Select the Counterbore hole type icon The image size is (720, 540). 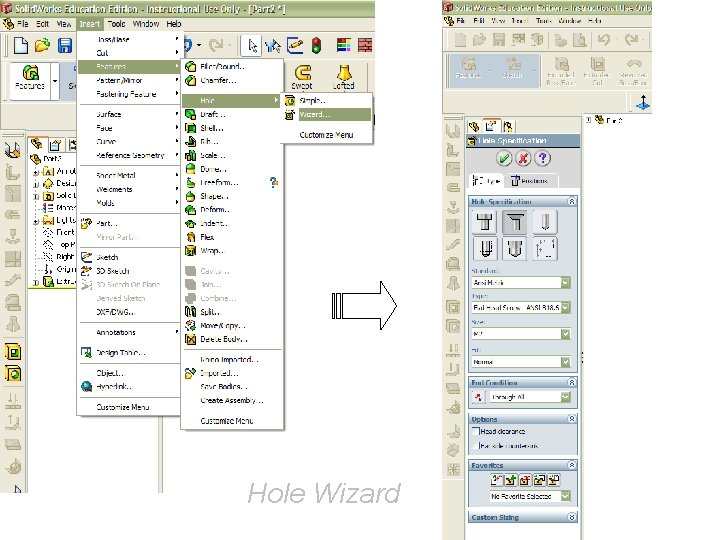click(x=485, y=222)
